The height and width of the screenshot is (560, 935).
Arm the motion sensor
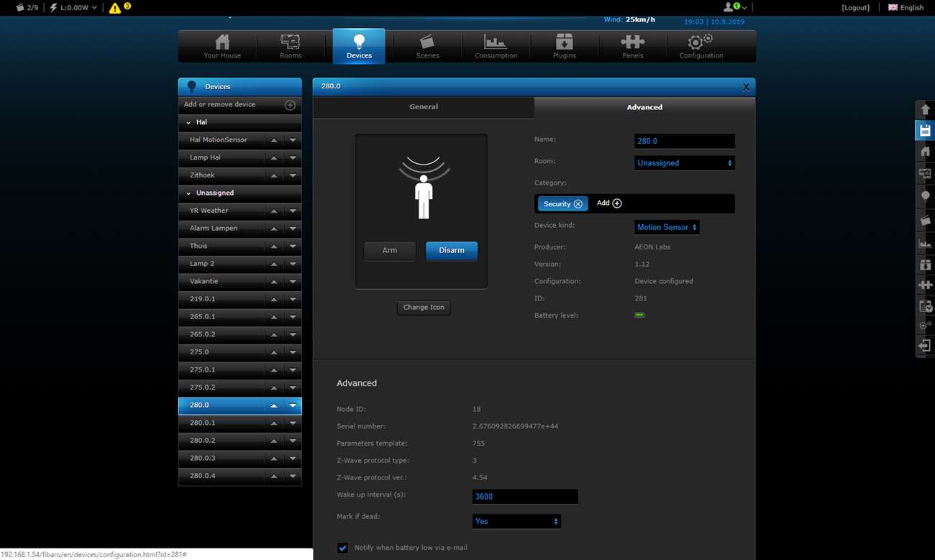pyautogui.click(x=389, y=250)
